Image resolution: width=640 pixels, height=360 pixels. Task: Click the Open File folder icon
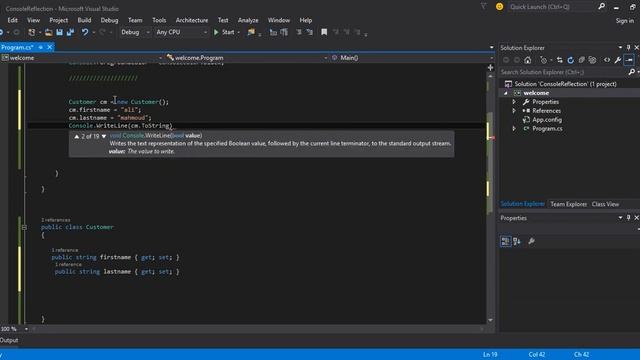tap(49, 32)
